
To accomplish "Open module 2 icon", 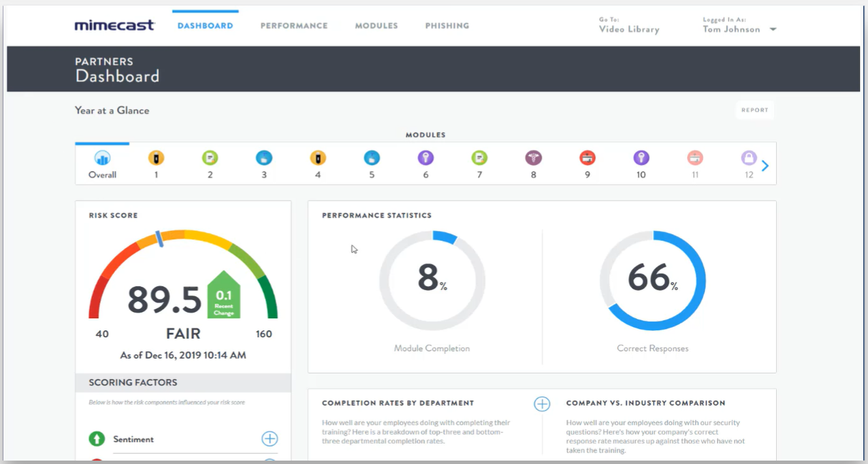I will pos(210,158).
